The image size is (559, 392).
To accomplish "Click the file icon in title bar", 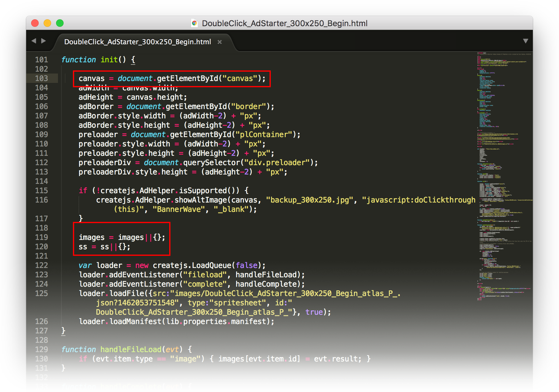I will [x=194, y=23].
